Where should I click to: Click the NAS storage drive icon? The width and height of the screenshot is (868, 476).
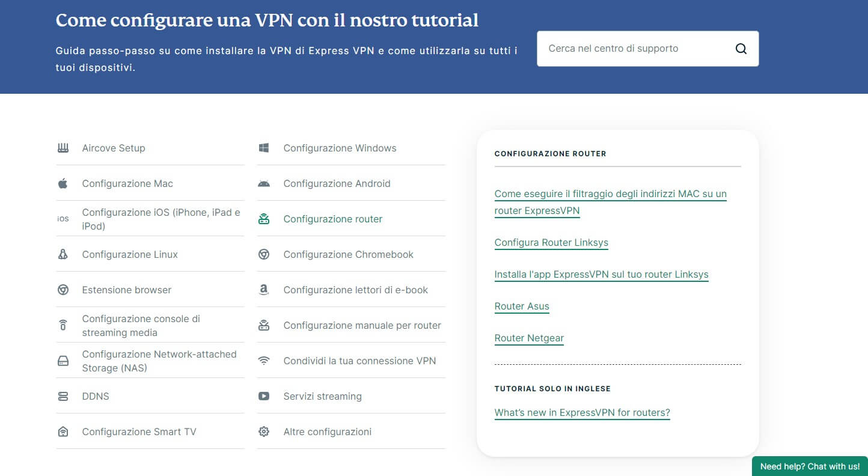tap(63, 361)
